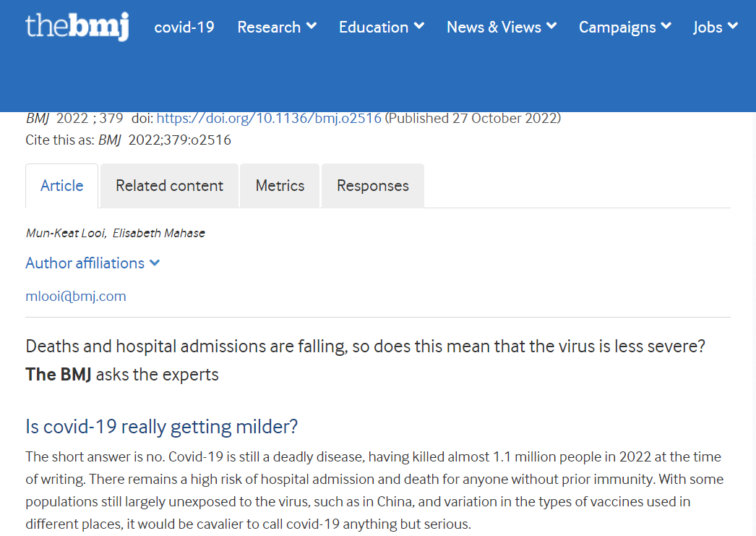Viewport: 756px width, 536px height.
Task: Select the Article tab
Action: coord(62,186)
